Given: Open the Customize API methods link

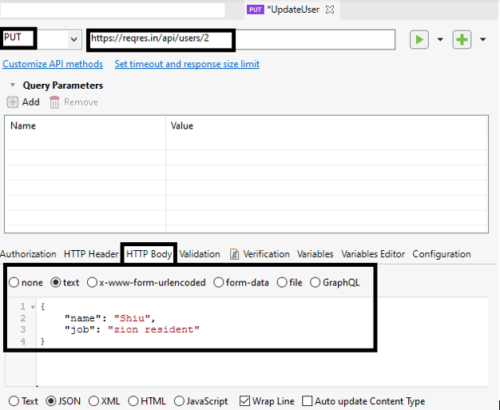Looking at the screenshot, I should (53, 64).
